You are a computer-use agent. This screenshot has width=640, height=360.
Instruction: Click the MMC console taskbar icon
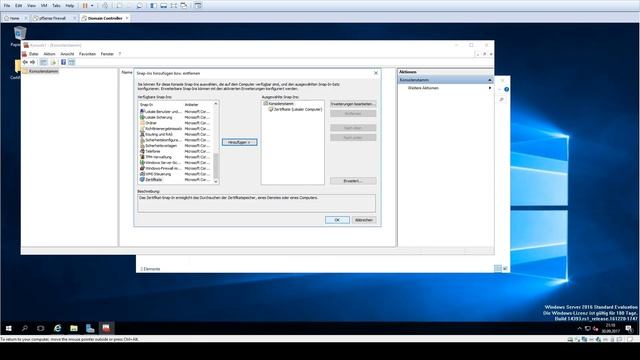pyautogui.click(x=106, y=328)
